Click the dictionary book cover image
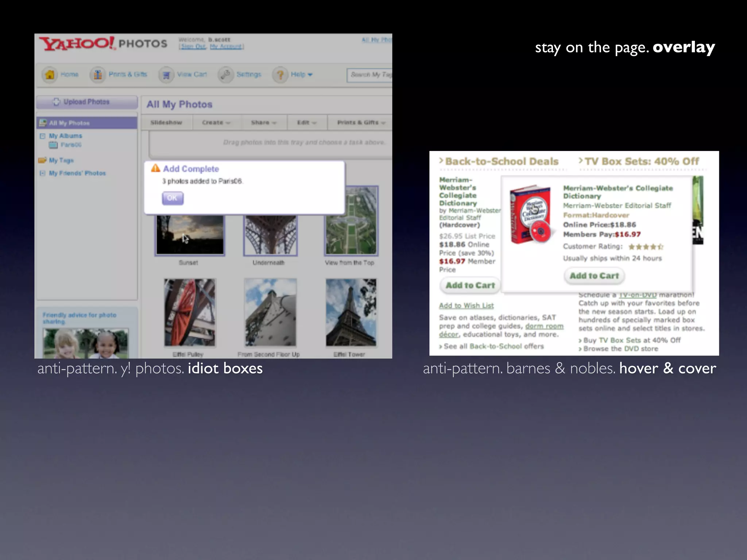The height and width of the screenshot is (560, 747). (x=531, y=214)
